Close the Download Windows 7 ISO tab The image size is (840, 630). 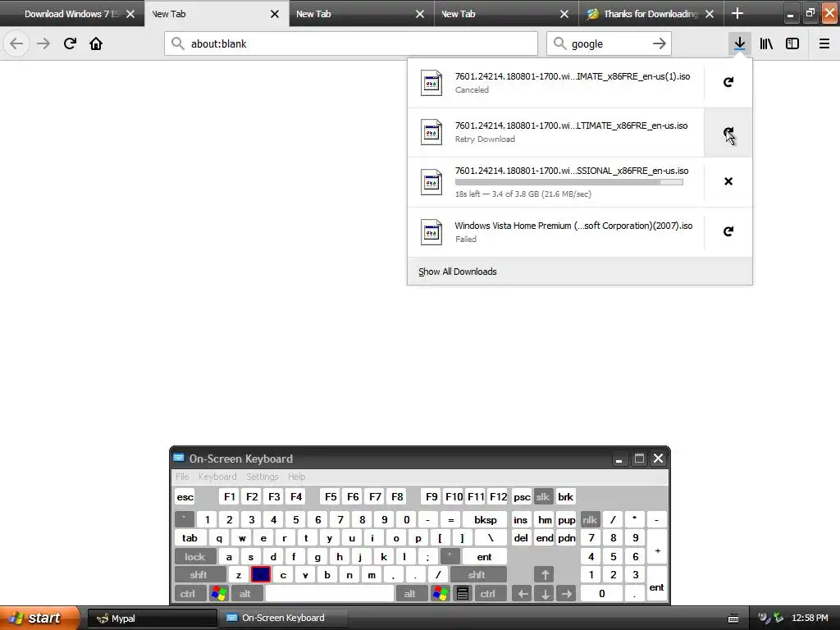pyautogui.click(x=130, y=14)
